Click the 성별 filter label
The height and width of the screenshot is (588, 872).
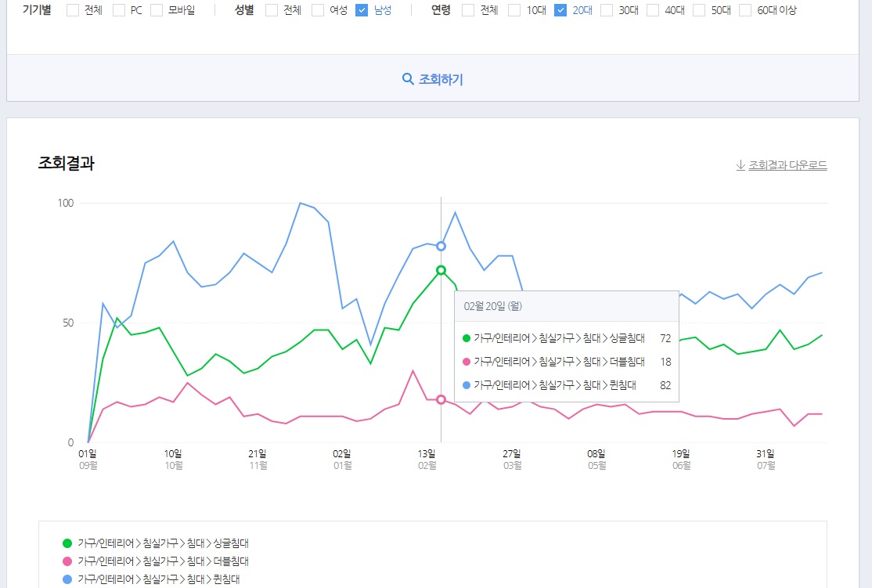pyautogui.click(x=244, y=10)
